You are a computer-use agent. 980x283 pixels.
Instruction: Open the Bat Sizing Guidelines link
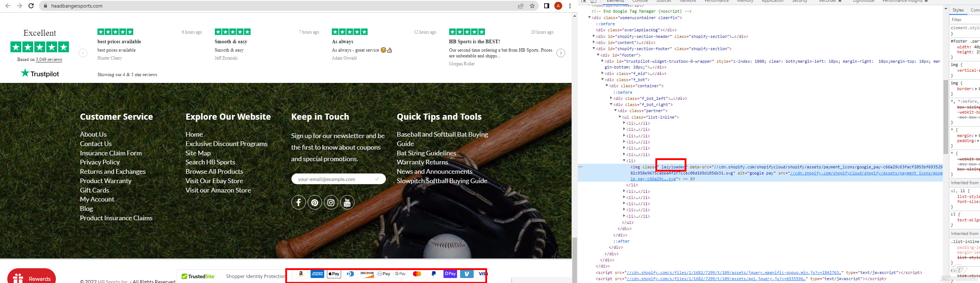point(426,153)
